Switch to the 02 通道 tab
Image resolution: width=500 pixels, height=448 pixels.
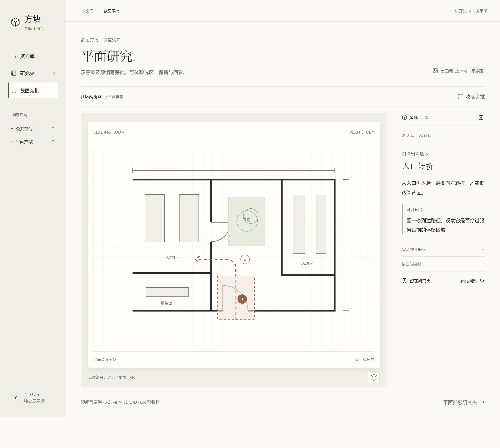tap(425, 135)
